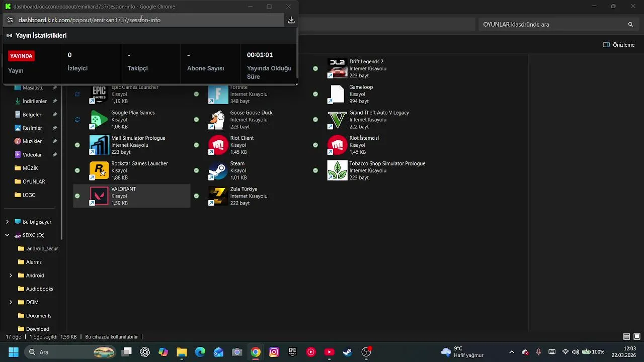Viewport: 644px width, 362px height.
Task: Open OBS Studio from the taskbar
Action: pyautogui.click(x=366, y=352)
